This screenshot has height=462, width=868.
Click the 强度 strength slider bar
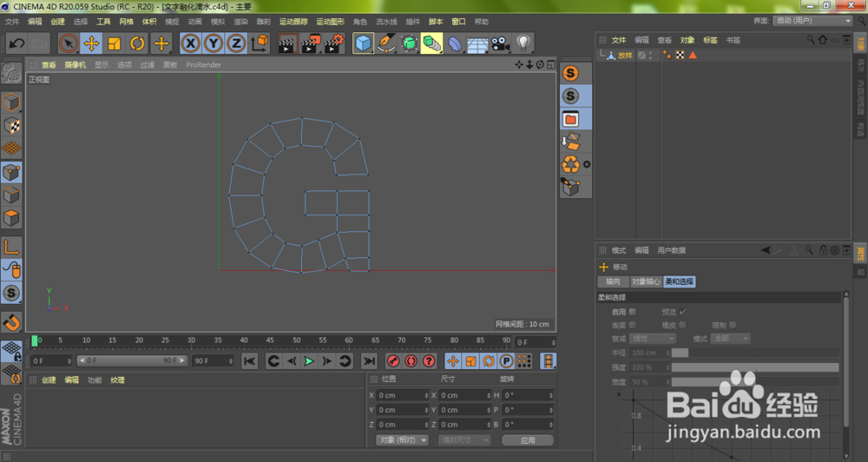754,367
